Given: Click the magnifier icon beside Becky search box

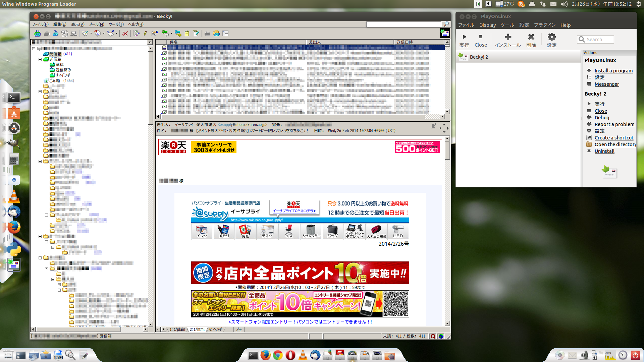Looking at the screenshot, I should [x=446, y=24].
